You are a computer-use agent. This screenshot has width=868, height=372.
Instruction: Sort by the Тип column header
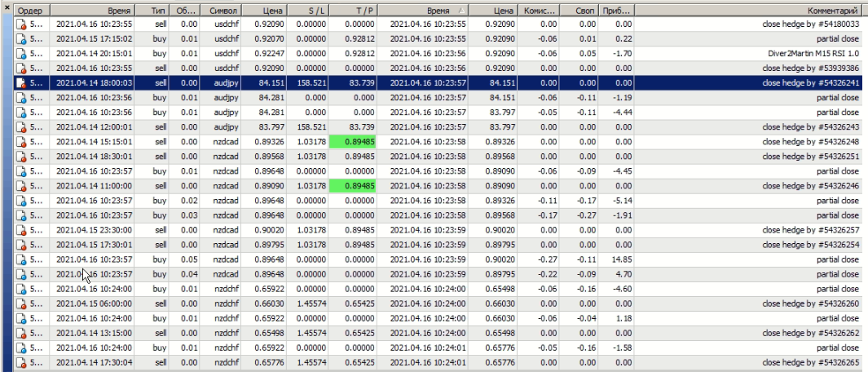[152, 11]
